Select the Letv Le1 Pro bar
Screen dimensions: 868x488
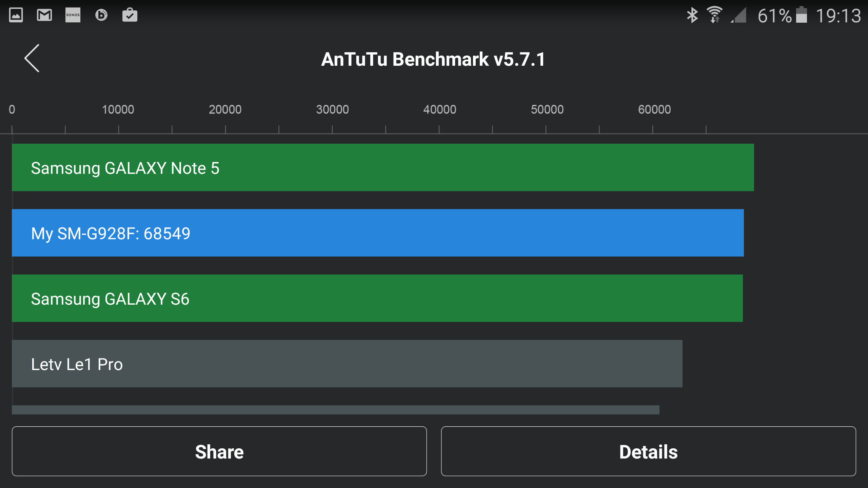(x=347, y=364)
